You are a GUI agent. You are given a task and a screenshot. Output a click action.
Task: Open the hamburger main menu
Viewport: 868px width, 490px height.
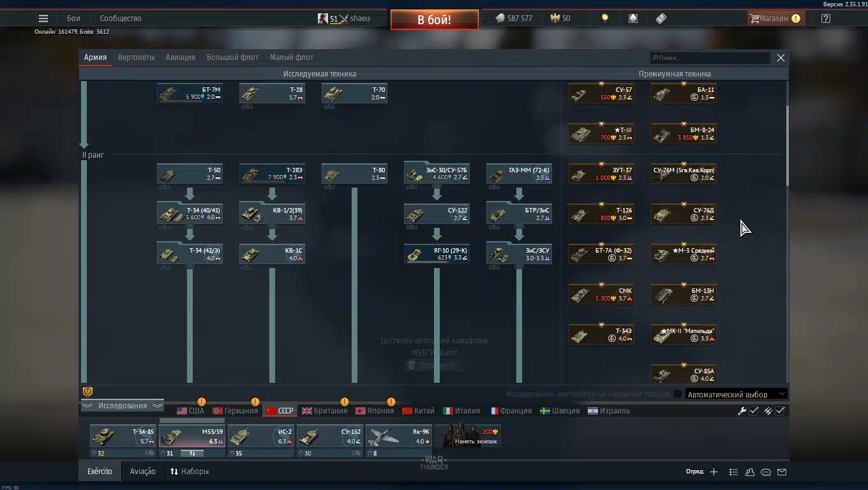coord(43,19)
